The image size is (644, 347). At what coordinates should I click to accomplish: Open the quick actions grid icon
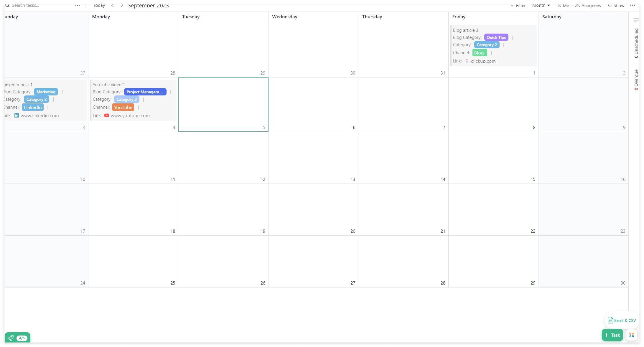coord(631,335)
